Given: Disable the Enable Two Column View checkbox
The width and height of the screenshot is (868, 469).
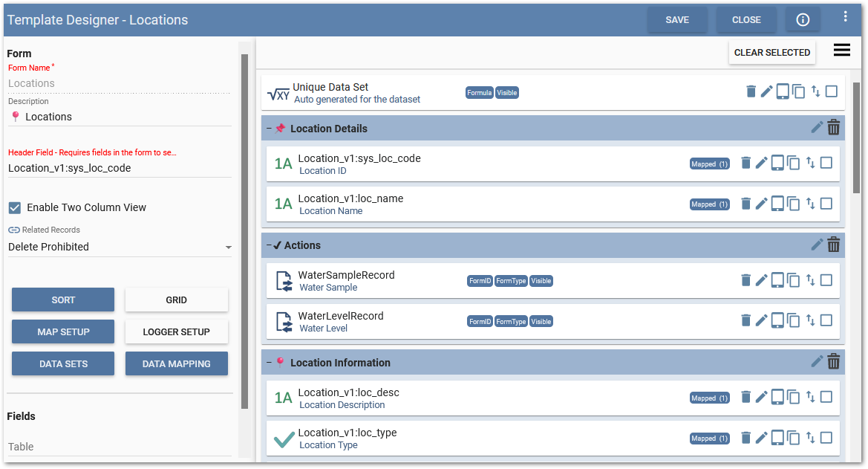Looking at the screenshot, I should point(15,207).
